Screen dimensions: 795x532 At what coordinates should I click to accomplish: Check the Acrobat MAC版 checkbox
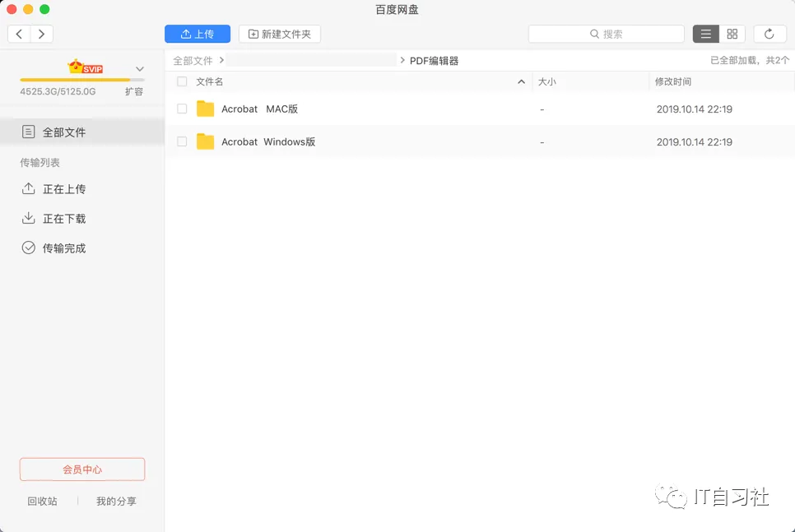click(182, 109)
